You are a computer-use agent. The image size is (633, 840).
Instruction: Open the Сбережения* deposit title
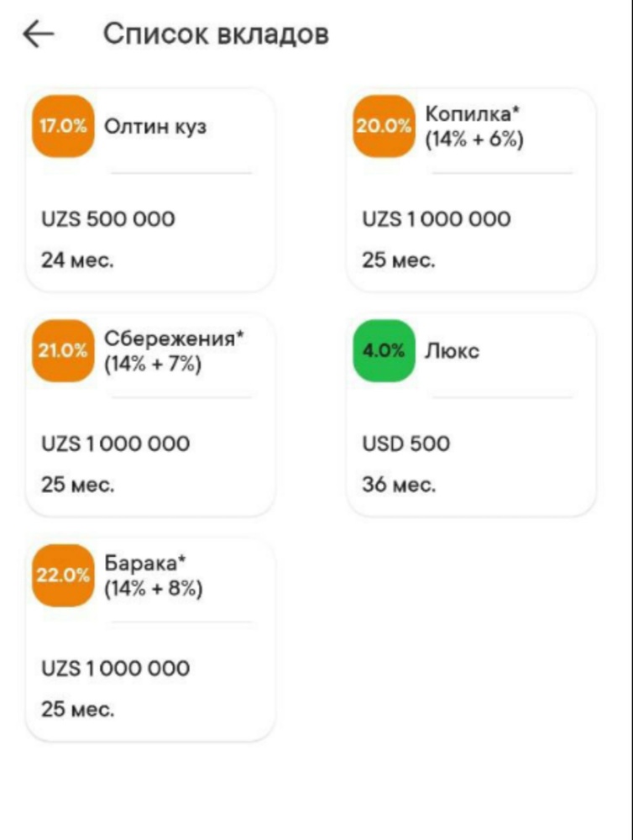pyautogui.click(x=174, y=339)
